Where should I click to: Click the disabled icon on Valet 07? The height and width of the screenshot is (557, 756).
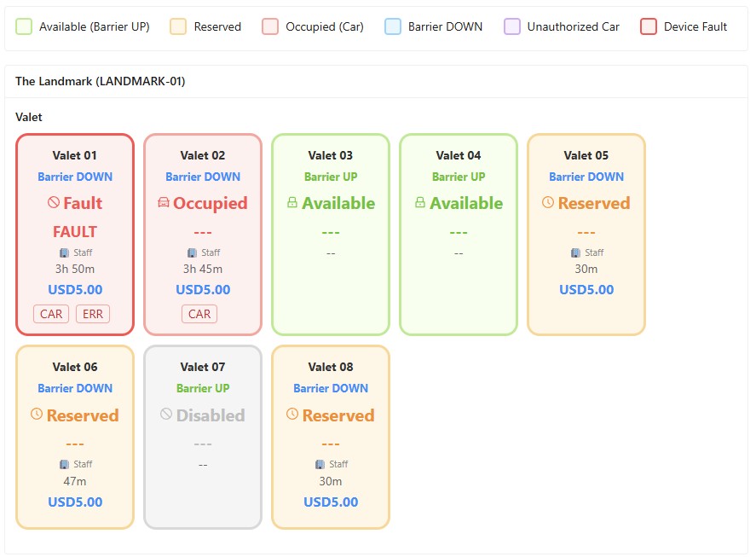(x=166, y=415)
